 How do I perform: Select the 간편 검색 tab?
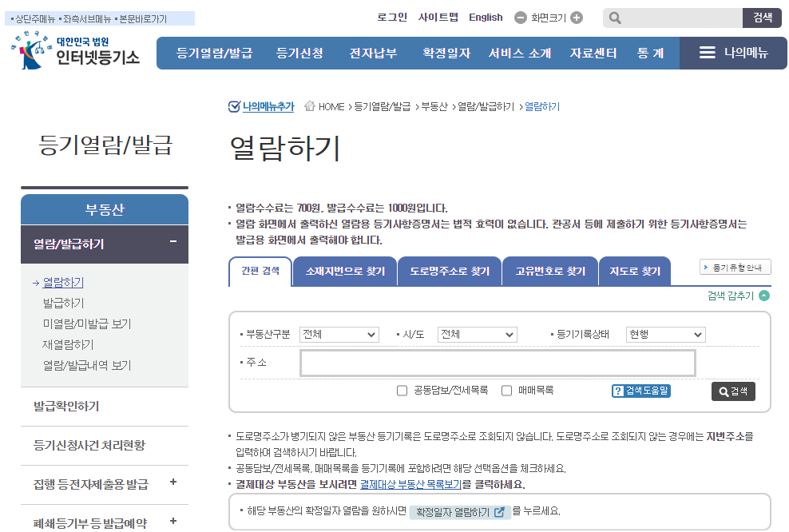point(260,272)
